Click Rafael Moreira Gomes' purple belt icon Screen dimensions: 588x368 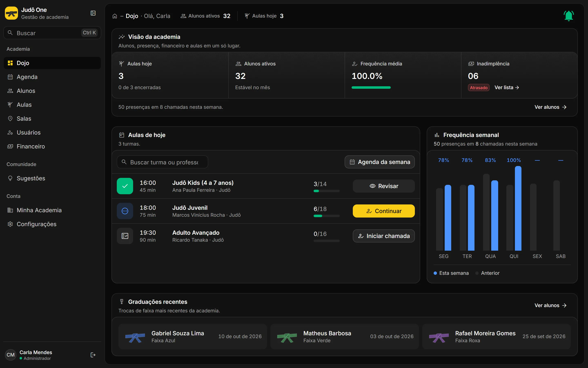(x=439, y=338)
